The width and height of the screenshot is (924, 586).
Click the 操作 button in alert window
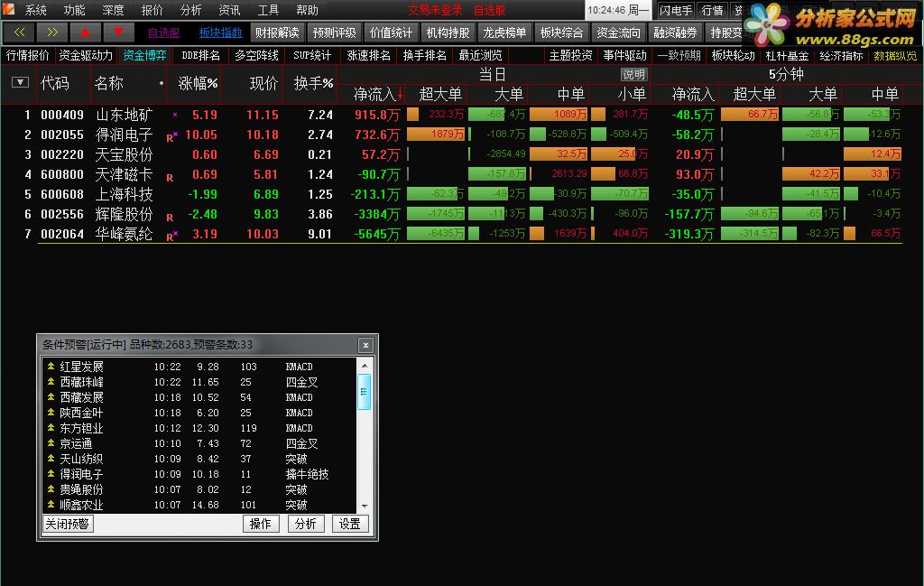261,524
